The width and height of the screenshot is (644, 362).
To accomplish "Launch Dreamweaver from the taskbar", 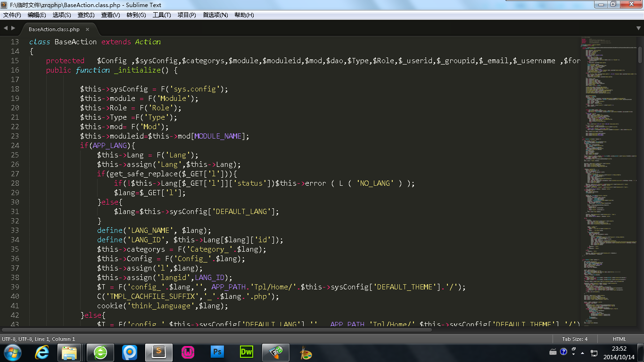I will click(x=247, y=352).
